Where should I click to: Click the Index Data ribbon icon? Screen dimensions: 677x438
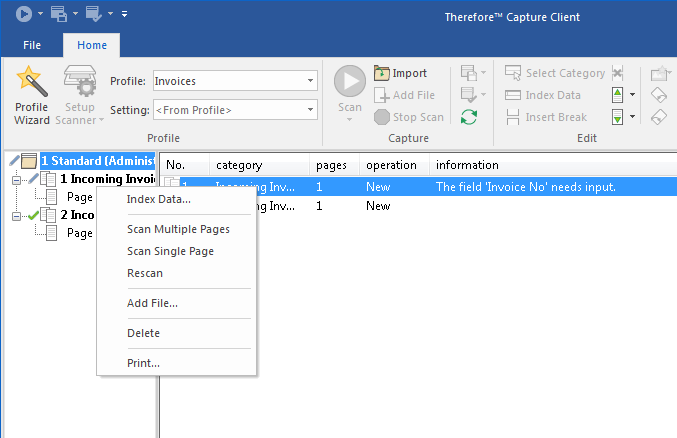[513, 95]
